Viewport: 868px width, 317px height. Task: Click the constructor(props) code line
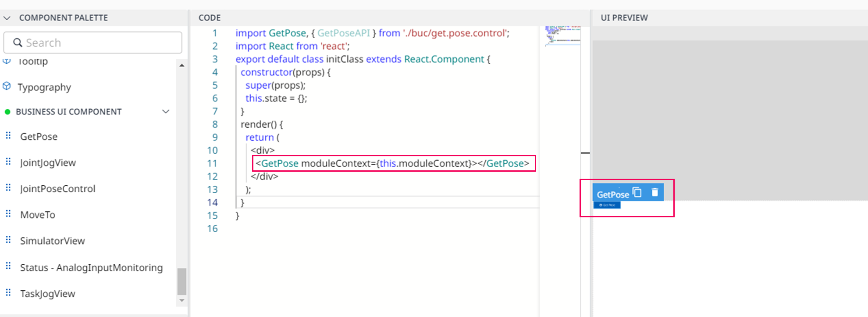pyautogui.click(x=285, y=72)
